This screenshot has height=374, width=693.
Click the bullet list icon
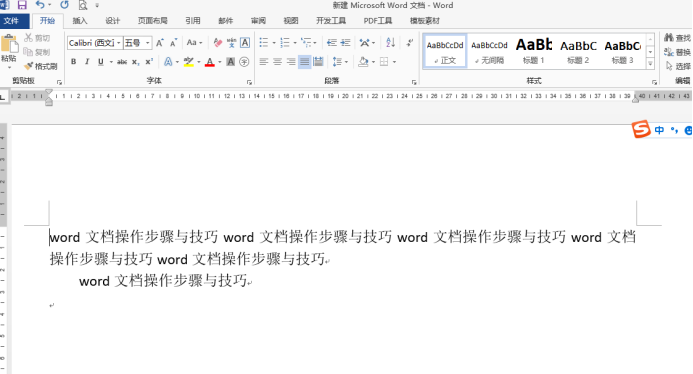coord(264,43)
